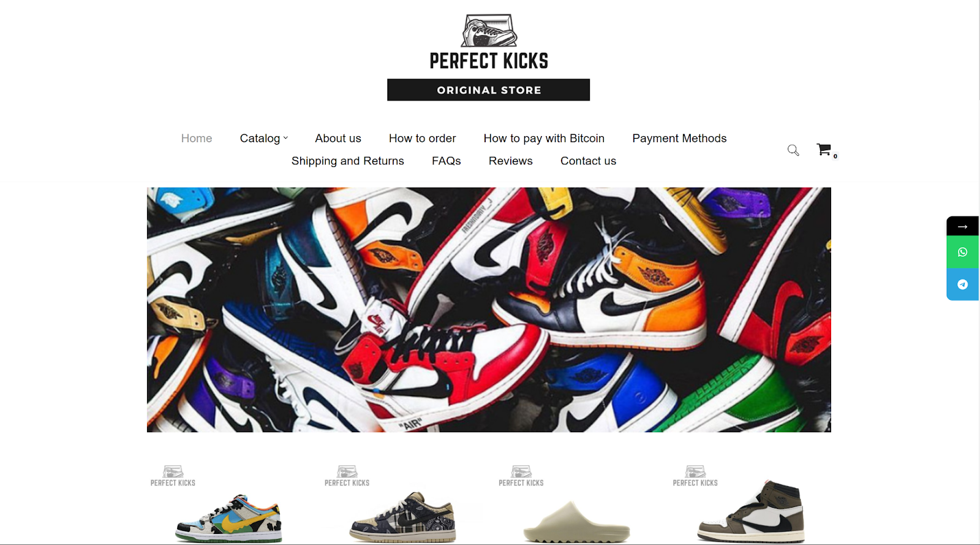Open the search magnifier icon
Viewport: 980px width, 545px height.
point(793,150)
